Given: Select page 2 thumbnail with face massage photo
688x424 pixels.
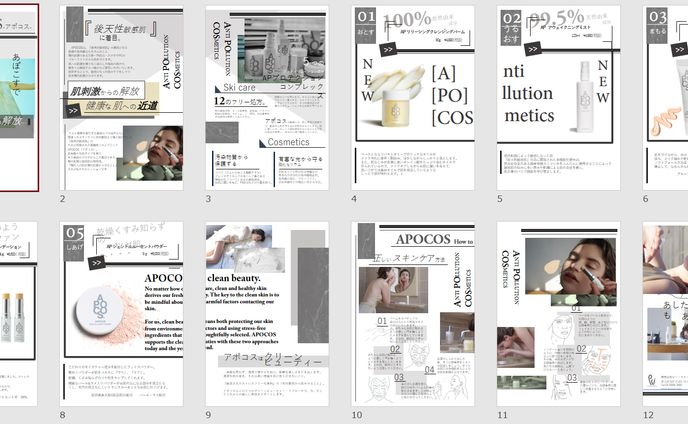Looking at the screenshot, I should [x=122, y=98].
